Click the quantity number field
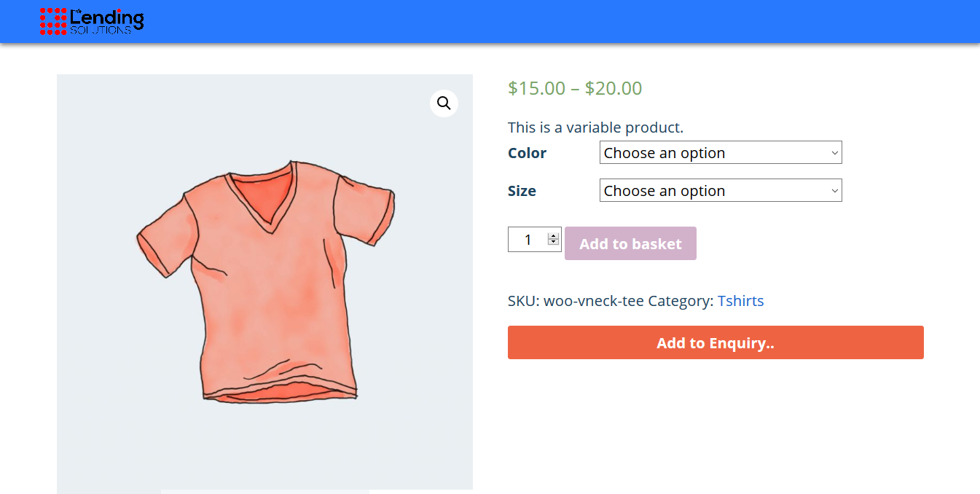The height and width of the screenshot is (494, 980). pyautogui.click(x=528, y=240)
